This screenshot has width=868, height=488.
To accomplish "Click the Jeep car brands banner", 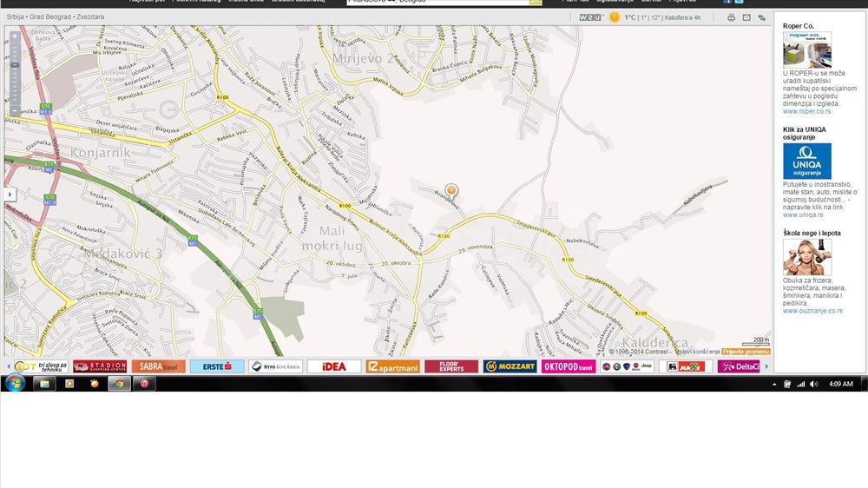I will pyautogui.click(x=628, y=366).
